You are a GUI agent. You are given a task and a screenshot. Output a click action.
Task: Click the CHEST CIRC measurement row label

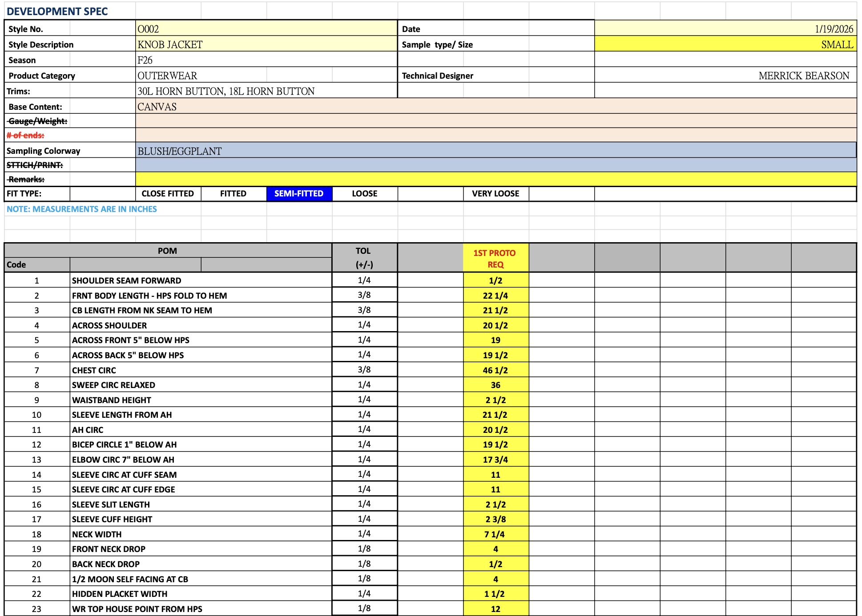pos(94,370)
